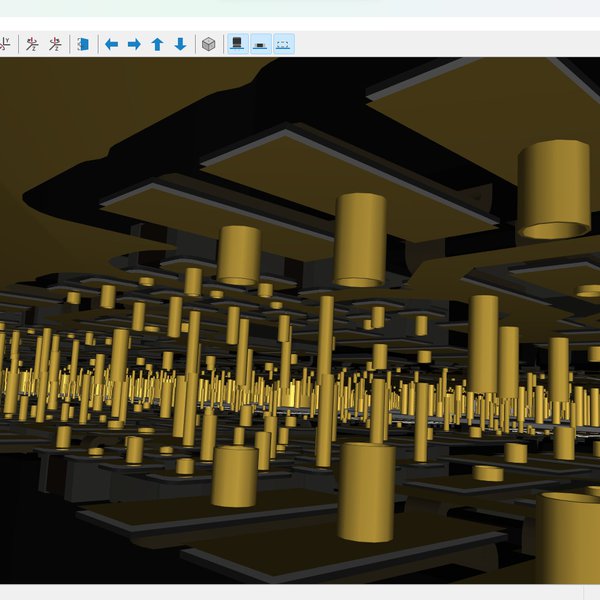The width and height of the screenshot is (600, 600).
Task: Pan the view right with arrow
Action: pyautogui.click(x=134, y=44)
